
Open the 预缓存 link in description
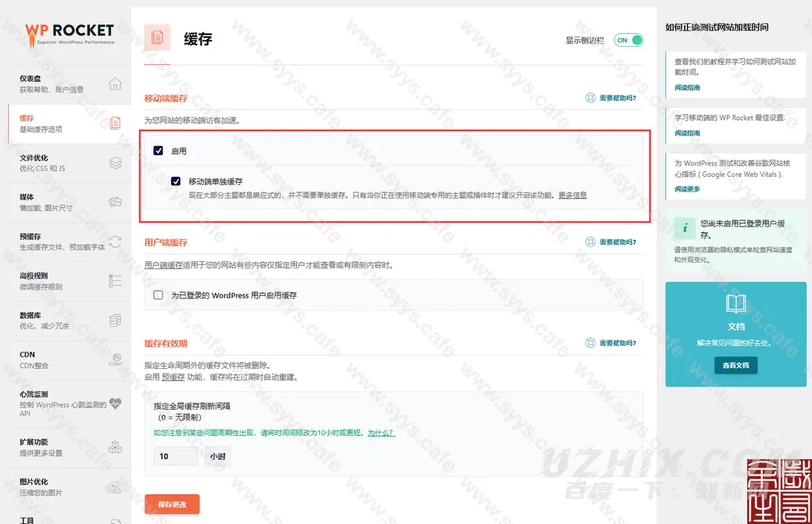click(x=173, y=376)
